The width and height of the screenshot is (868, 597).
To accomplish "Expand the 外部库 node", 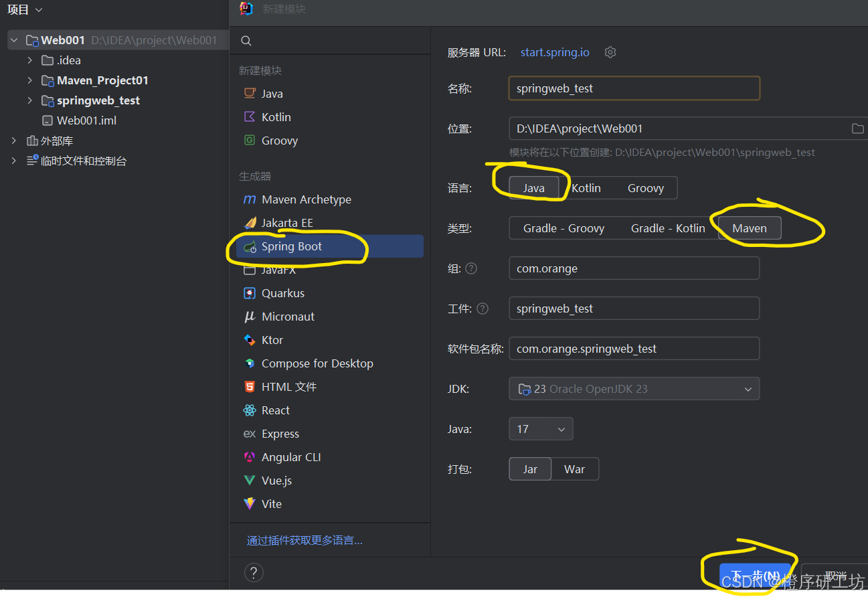I will pyautogui.click(x=14, y=141).
